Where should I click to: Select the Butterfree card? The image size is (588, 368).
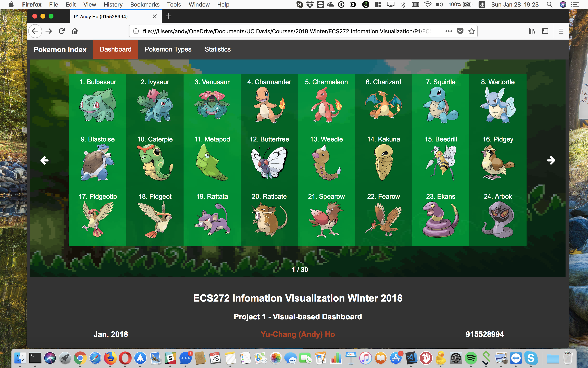[x=269, y=160]
